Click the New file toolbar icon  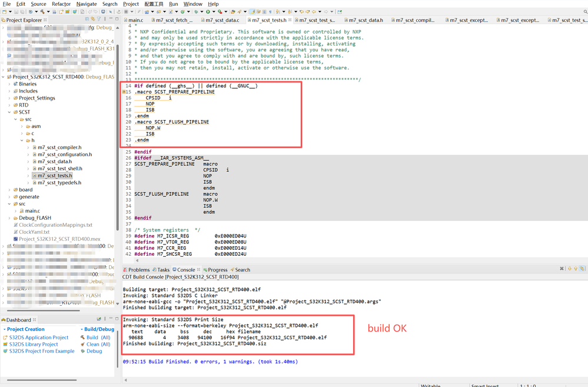4,12
